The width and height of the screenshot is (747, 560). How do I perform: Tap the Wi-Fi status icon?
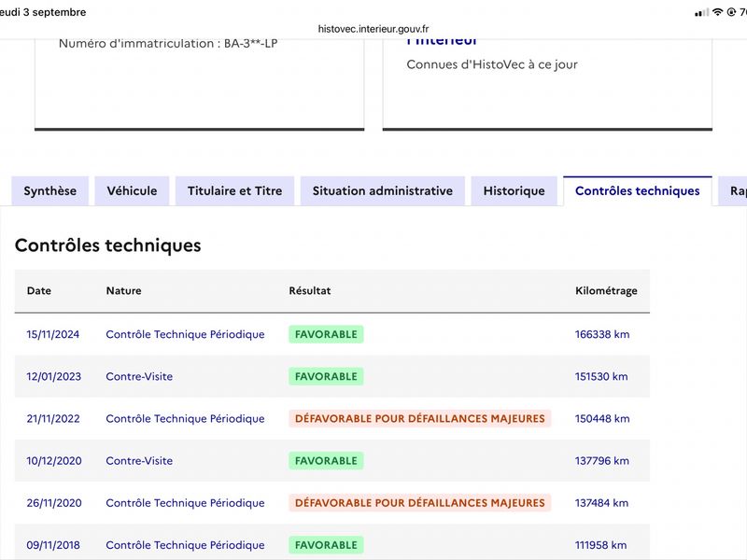coord(717,12)
